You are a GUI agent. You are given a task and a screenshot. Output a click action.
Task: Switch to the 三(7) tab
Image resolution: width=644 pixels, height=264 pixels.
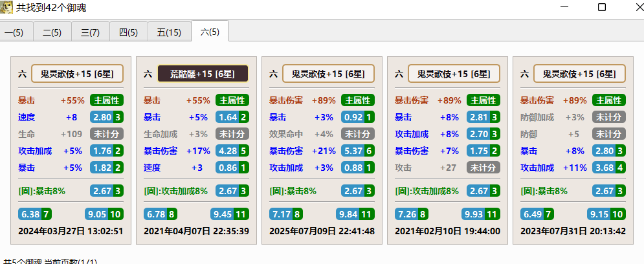[x=91, y=33]
